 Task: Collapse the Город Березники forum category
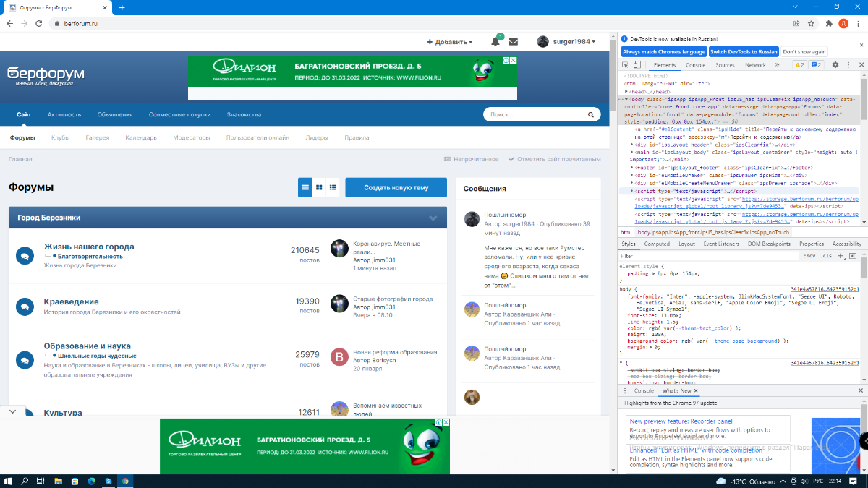pos(433,218)
